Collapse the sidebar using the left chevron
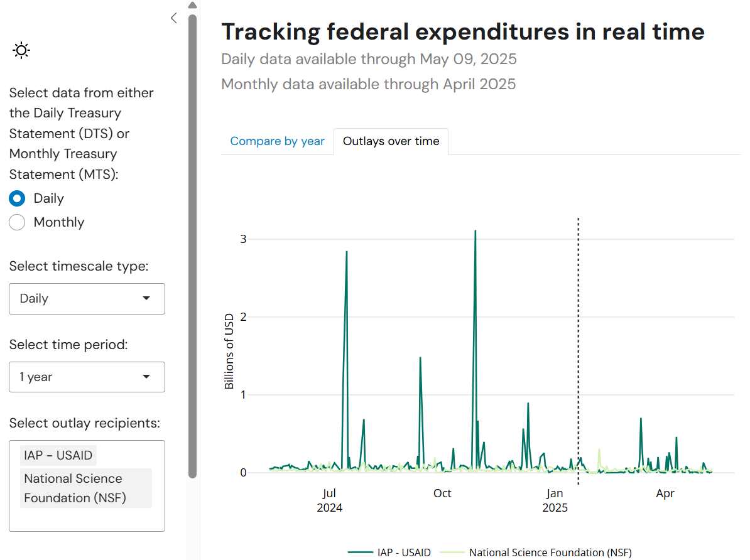The width and height of the screenshot is (750, 560). tap(174, 18)
